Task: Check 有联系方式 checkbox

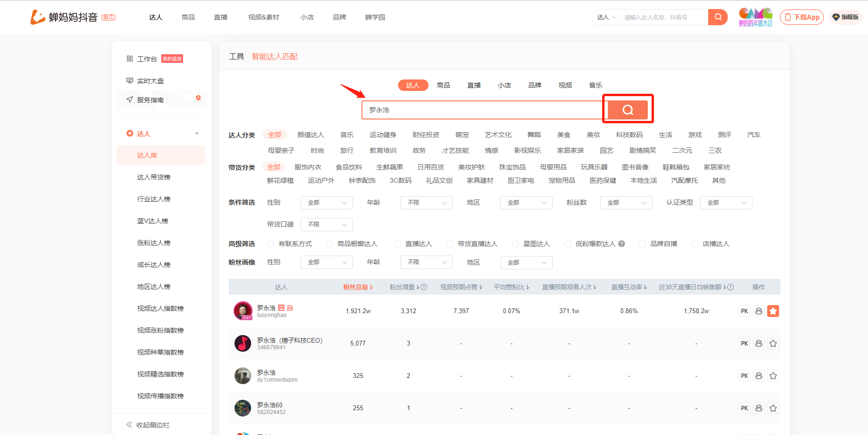Action: (x=271, y=244)
